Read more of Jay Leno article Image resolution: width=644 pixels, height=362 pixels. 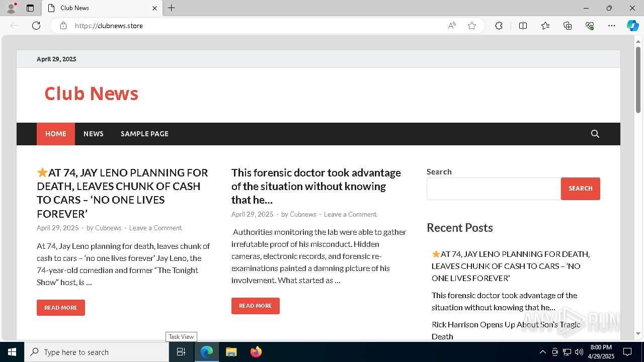click(61, 308)
